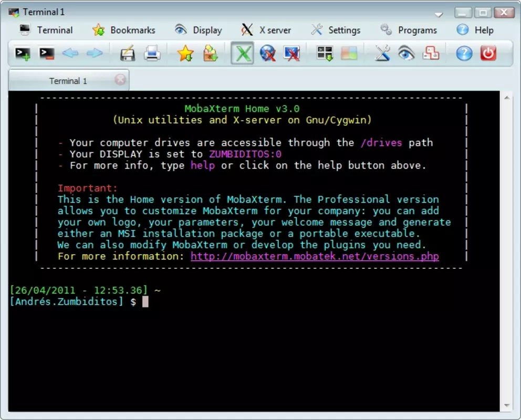Click the red duplicate windows icon
This screenshot has width=521, height=420.
point(431,53)
